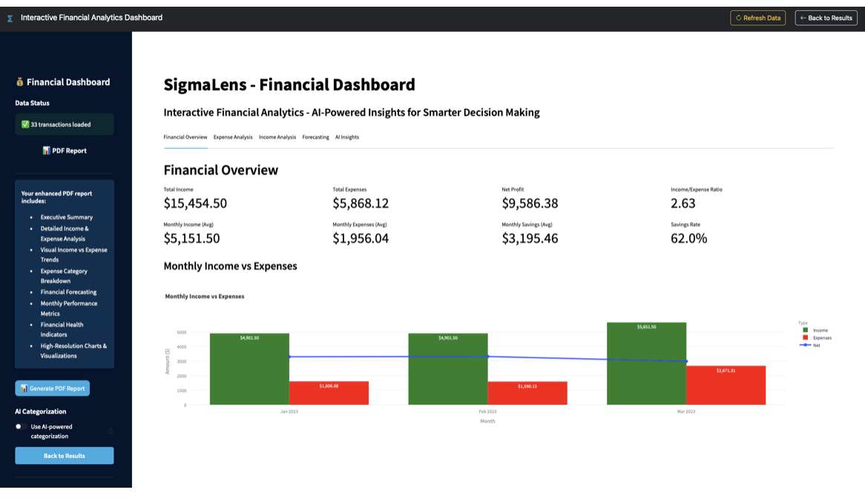Click the red $1,590.13 expenses bar
Screen dimensions: 865x504
tap(527, 393)
